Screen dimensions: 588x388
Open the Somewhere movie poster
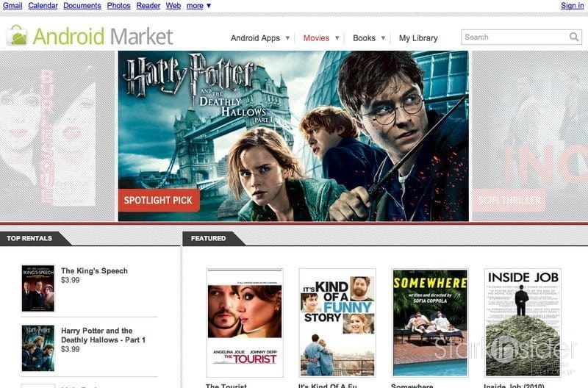(x=430, y=323)
